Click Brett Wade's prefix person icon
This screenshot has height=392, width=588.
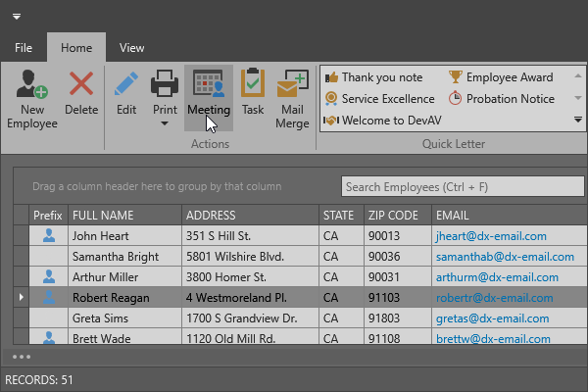click(x=49, y=337)
